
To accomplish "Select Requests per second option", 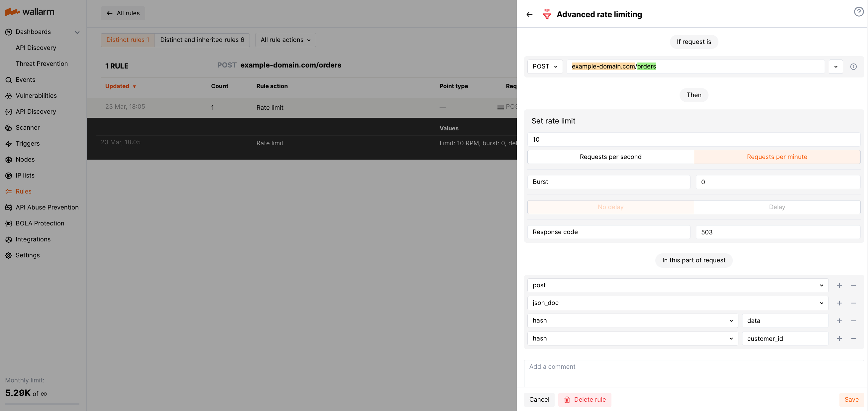I will 610,157.
